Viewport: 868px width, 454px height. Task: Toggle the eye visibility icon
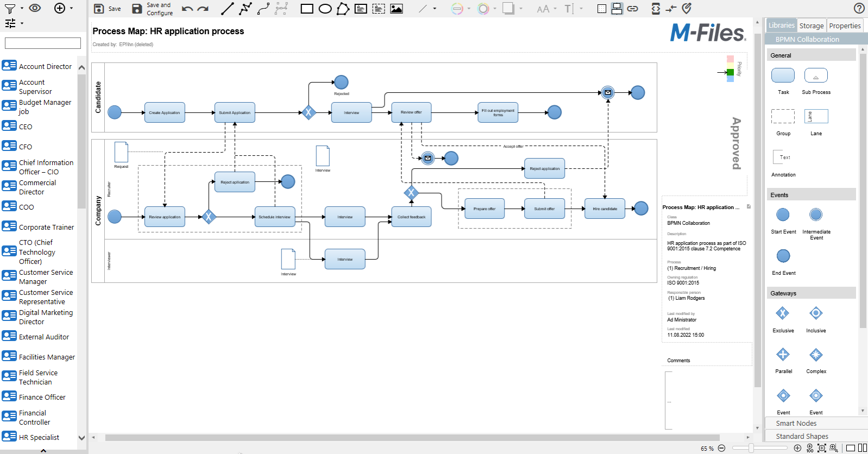(x=35, y=8)
